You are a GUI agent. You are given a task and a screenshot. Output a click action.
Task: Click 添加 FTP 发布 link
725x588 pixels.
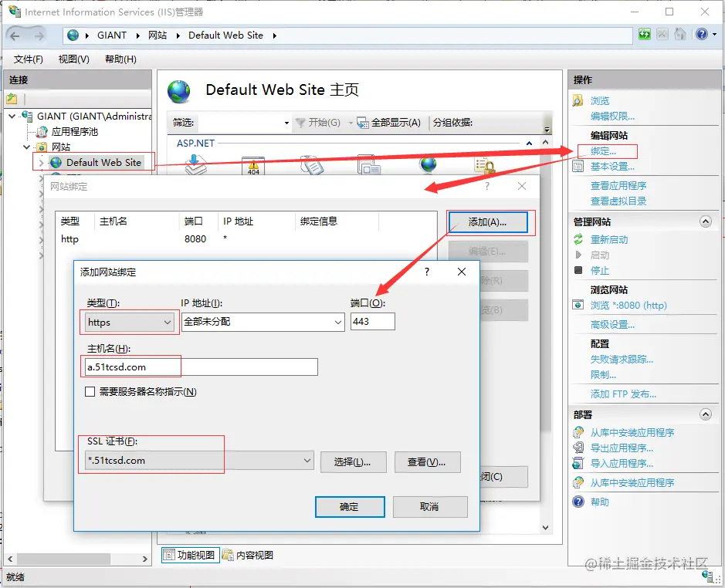coord(623,394)
